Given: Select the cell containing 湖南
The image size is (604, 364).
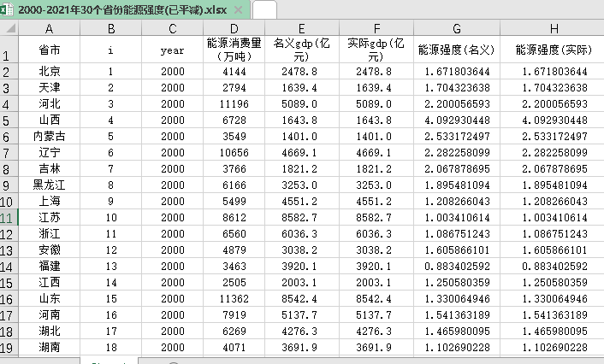Looking at the screenshot, I should coord(50,348).
